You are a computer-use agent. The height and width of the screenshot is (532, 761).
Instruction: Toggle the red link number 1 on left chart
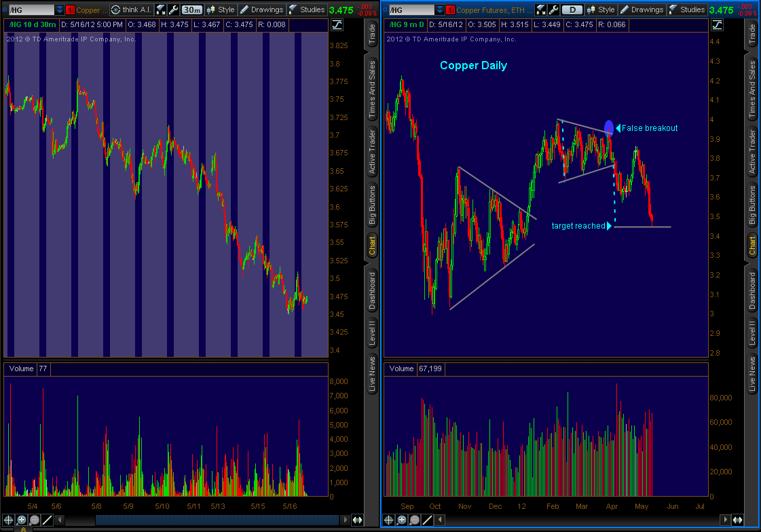tap(70, 10)
